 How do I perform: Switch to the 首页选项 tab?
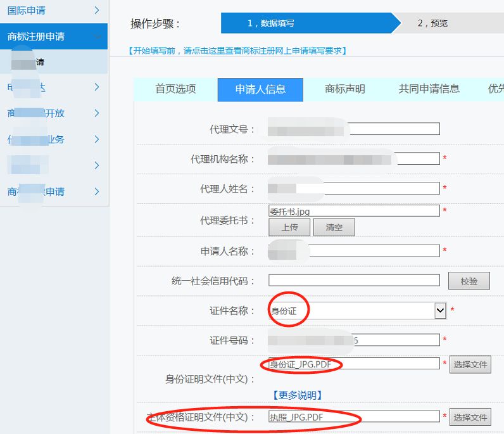(x=175, y=89)
